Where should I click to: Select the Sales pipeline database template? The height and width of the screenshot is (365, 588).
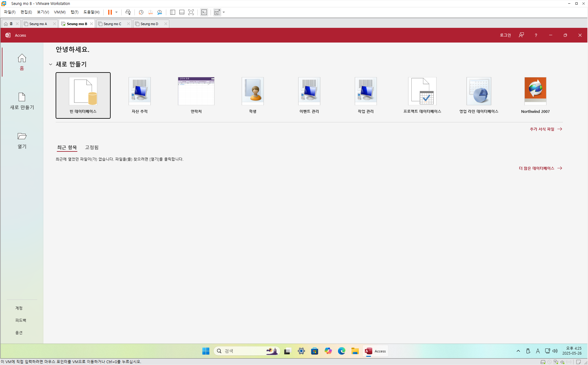click(479, 91)
